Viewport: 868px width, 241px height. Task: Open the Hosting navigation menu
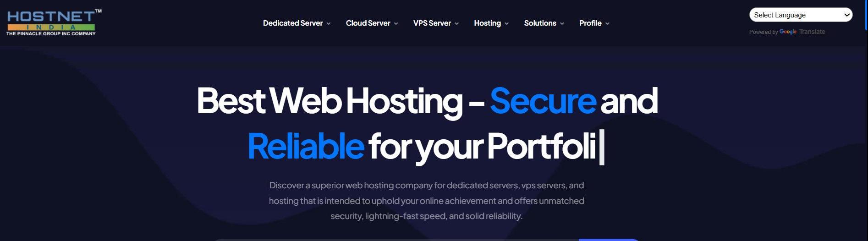tap(487, 23)
